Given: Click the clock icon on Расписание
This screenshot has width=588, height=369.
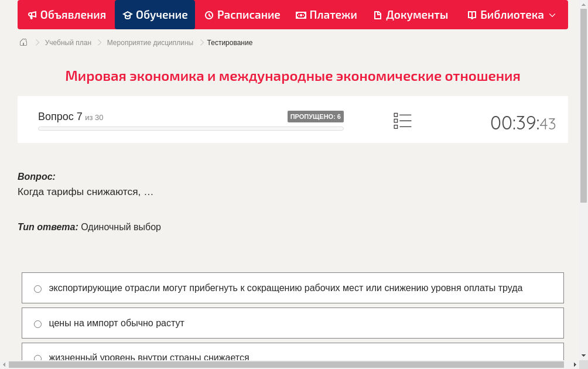Looking at the screenshot, I should [x=209, y=15].
